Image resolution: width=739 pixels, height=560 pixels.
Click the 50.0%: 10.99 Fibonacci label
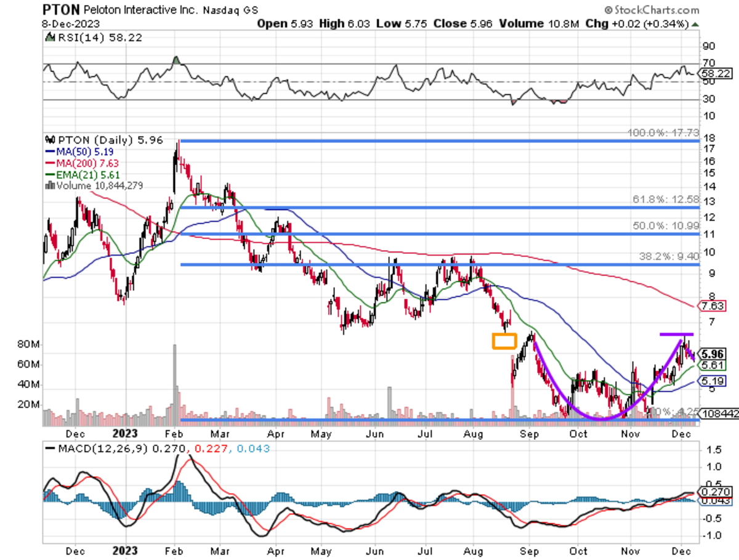point(664,226)
